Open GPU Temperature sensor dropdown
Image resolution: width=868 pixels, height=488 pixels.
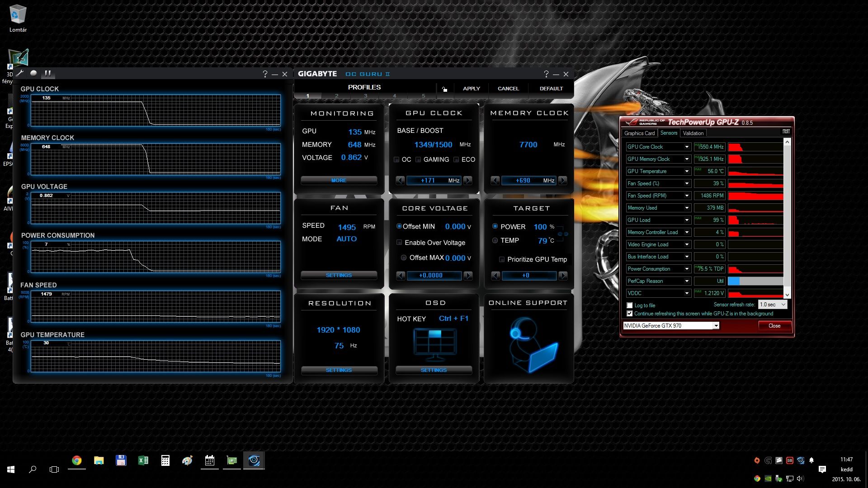point(687,171)
